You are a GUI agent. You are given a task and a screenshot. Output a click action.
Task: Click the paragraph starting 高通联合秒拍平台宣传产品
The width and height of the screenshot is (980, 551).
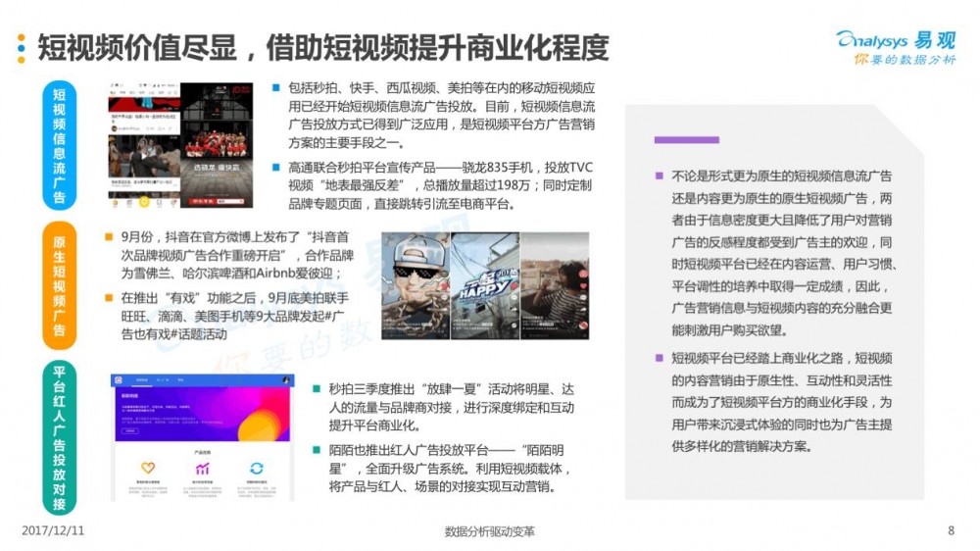click(440, 185)
